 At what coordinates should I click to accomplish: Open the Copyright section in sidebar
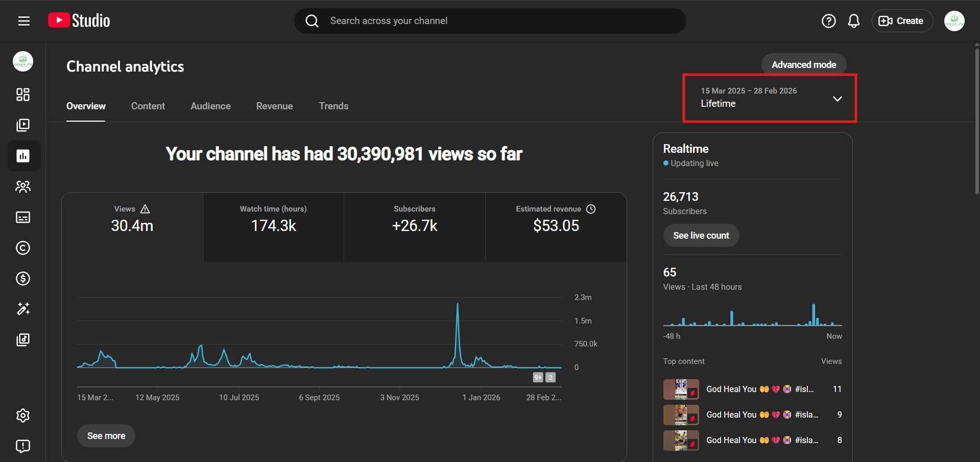pyautogui.click(x=23, y=248)
